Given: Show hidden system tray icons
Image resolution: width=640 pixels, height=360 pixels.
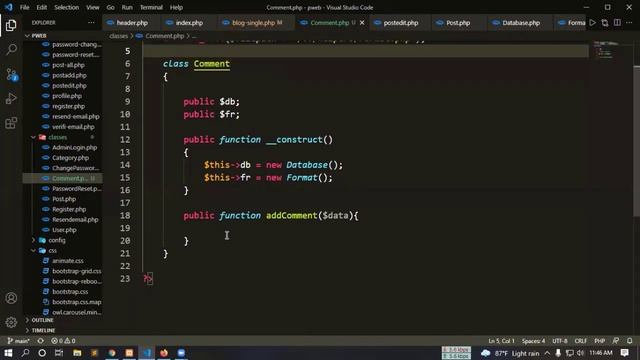Looking at the screenshot, I should (x=547, y=353).
